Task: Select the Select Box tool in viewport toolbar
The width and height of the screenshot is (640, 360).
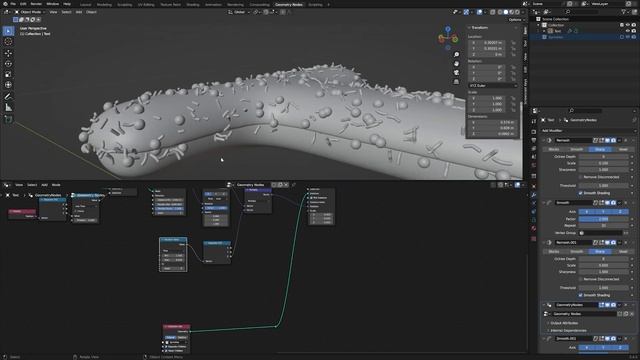Action: point(8,31)
